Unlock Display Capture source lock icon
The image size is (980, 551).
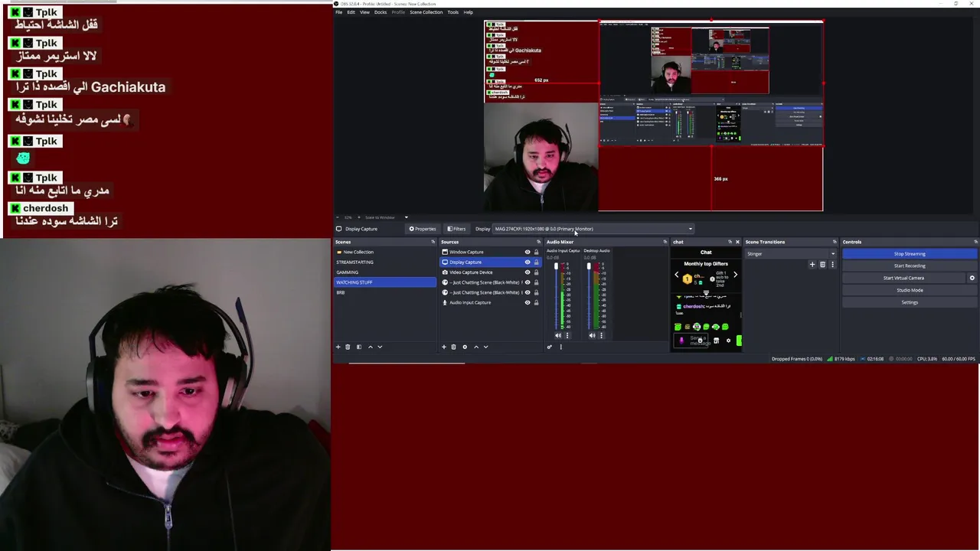(536, 262)
